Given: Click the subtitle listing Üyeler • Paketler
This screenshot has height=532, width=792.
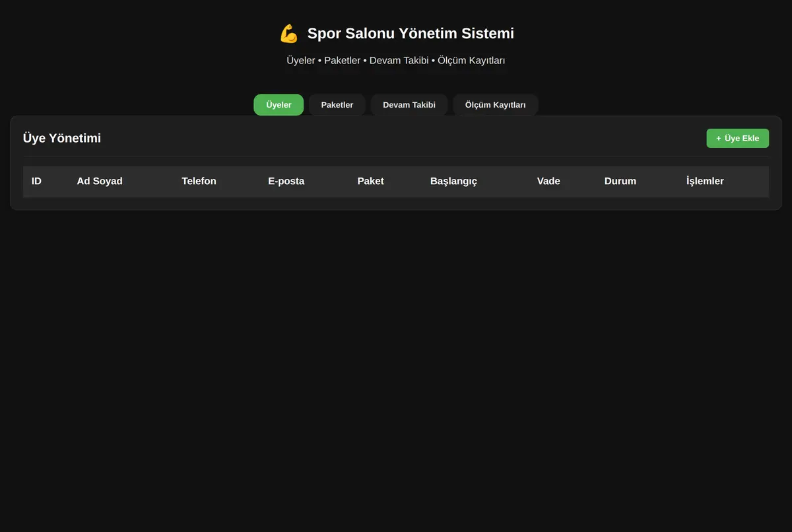Looking at the screenshot, I should click(396, 61).
